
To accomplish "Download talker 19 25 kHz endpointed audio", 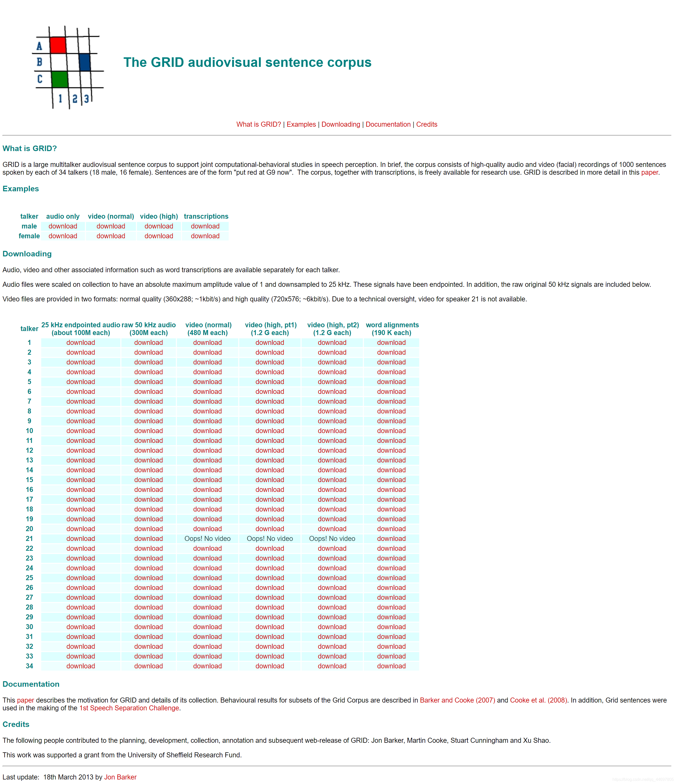I will (81, 519).
